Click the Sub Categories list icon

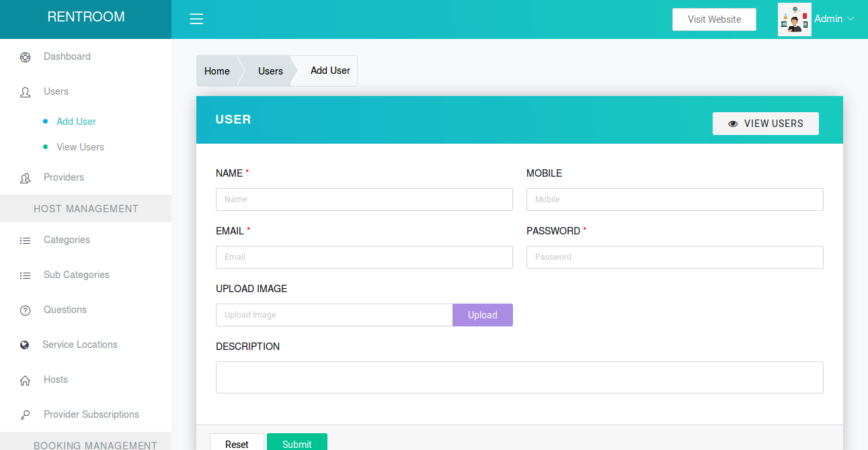tap(25, 275)
